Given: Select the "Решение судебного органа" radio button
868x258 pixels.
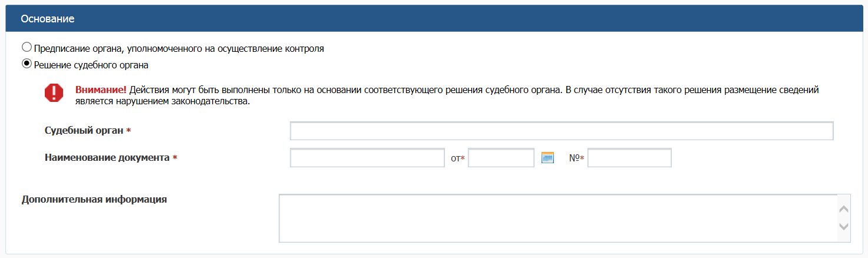Looking at the screenshot, I should tap(27, 64).
